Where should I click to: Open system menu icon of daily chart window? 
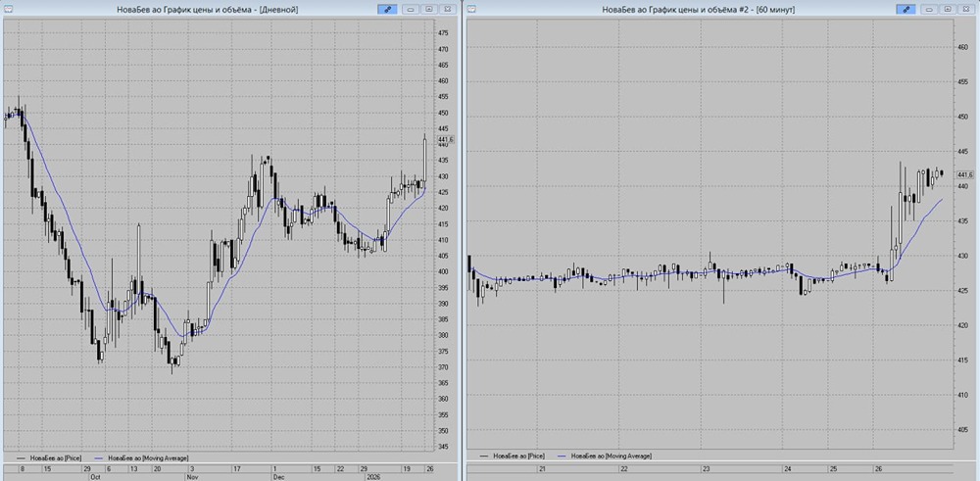[6, 9]
